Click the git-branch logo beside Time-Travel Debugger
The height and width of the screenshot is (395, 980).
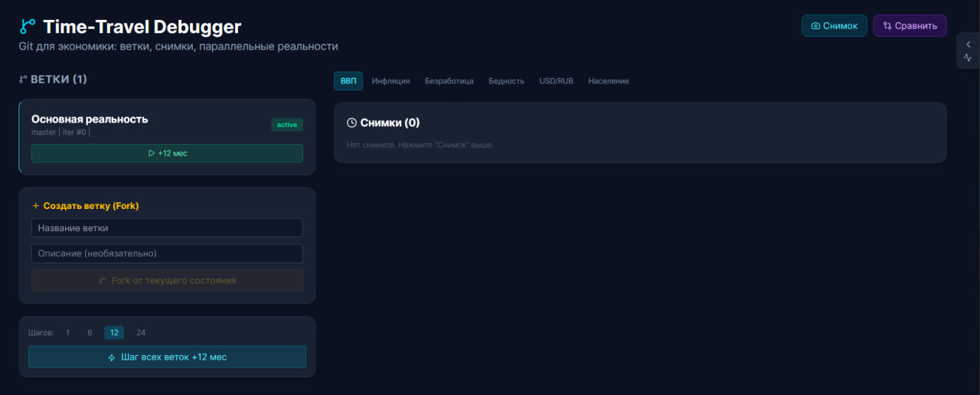click(28, 27)
